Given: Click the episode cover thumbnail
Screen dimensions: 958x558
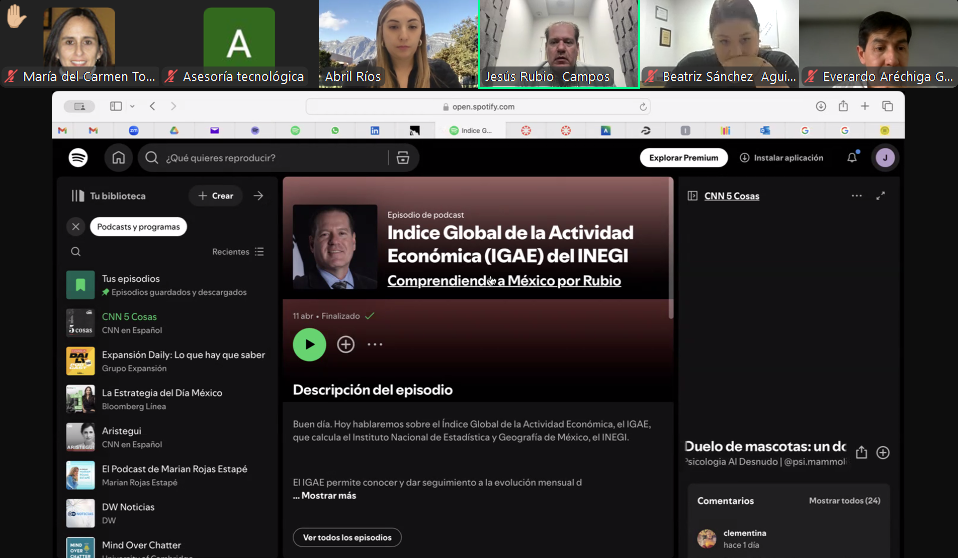Looking at the screenshot, I should pyautogui.click(x=335, y=246).
